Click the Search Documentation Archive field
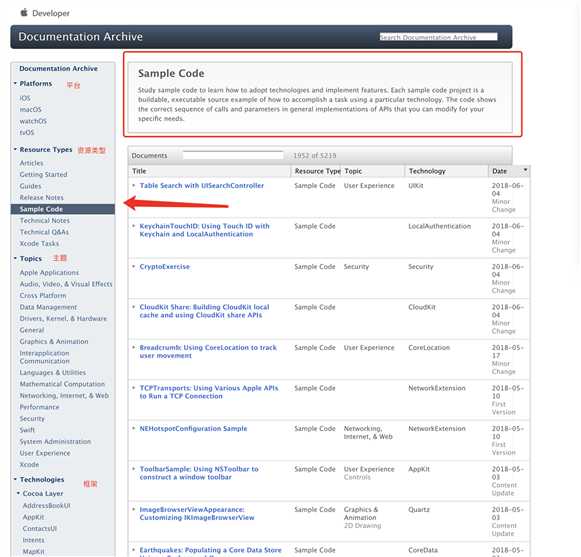 coord(438,37)
